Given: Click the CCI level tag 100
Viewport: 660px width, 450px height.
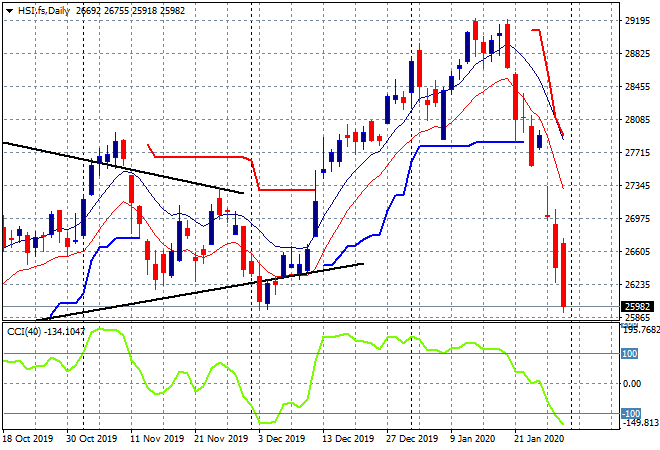Looking at the screenshot, I should (x=630, y=354).
